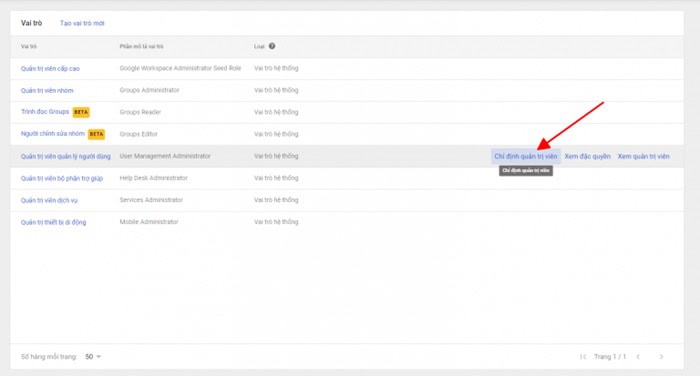Go to next page arrow

[x=661, y=356]
